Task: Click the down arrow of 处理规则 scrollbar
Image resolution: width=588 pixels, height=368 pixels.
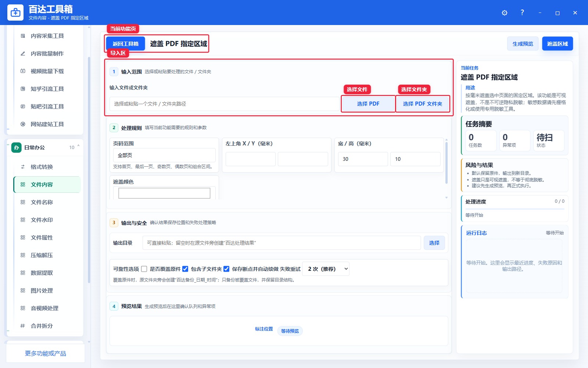Action: tap(447, 198)
